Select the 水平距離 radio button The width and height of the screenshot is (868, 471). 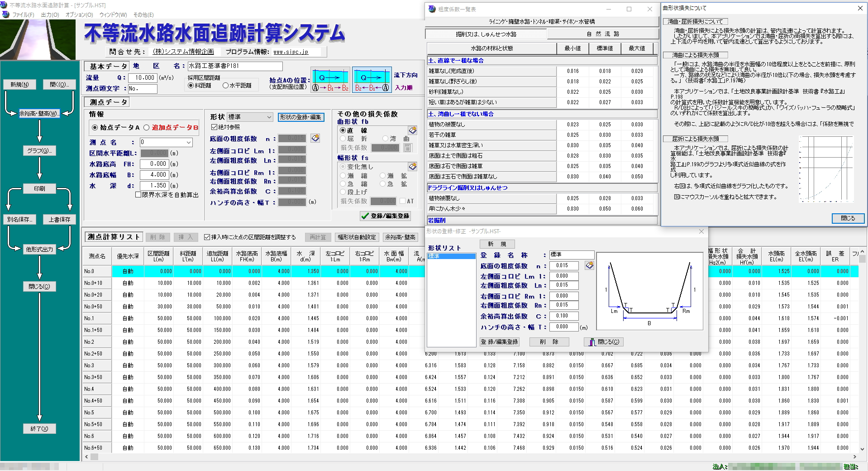[x=225, y=86]
